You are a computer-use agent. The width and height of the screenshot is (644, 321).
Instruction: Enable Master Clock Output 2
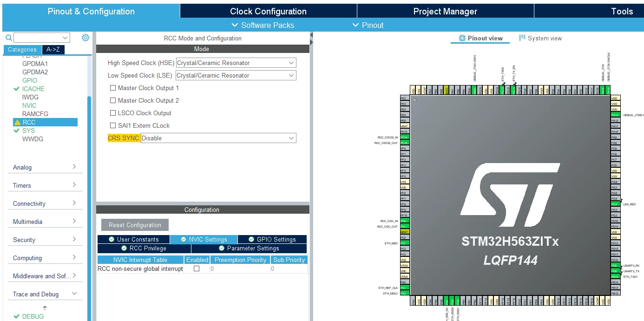[x=113, y=100]
